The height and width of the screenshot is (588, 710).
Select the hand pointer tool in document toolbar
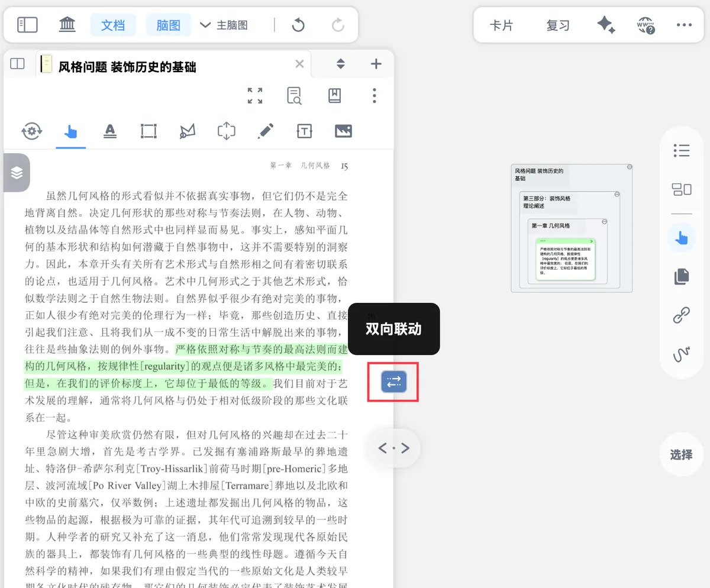(71, 131)
